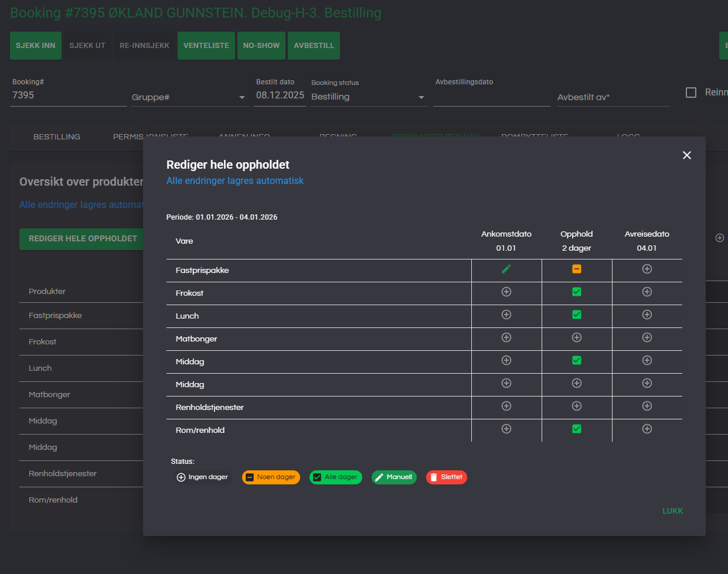728x574 pixels.
Task: Open the Gruppe# dropdown
Action: click(x=188, y=97)
